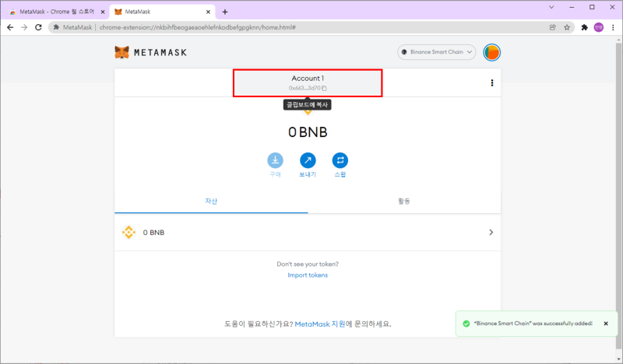Open the tab search chevron
623x364 pixels.
(551, 7)
